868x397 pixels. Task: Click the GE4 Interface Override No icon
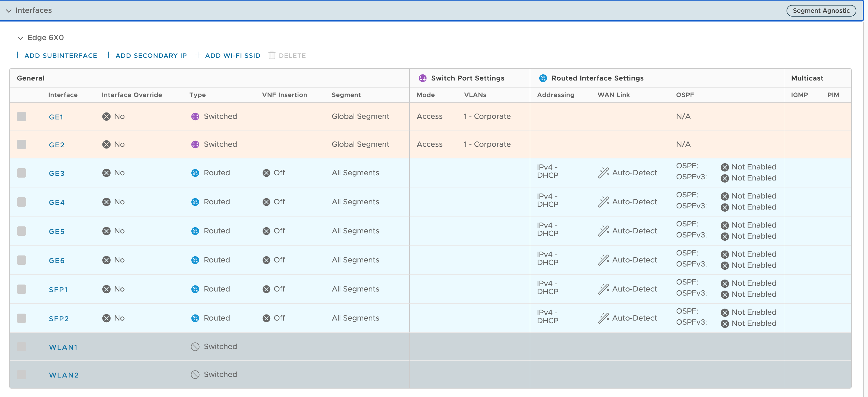click(106, 202)
